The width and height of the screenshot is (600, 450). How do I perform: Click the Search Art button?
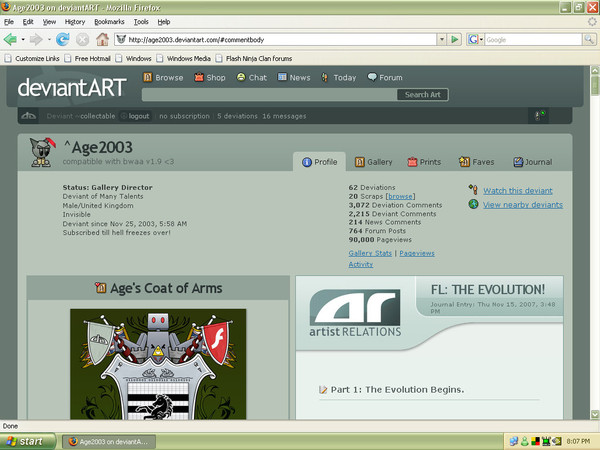(422, 95)
